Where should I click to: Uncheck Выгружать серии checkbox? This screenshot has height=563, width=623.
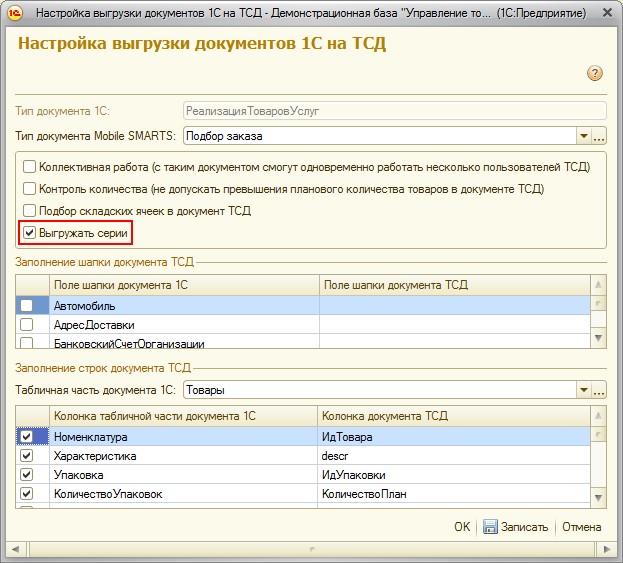tap(29, 233)
